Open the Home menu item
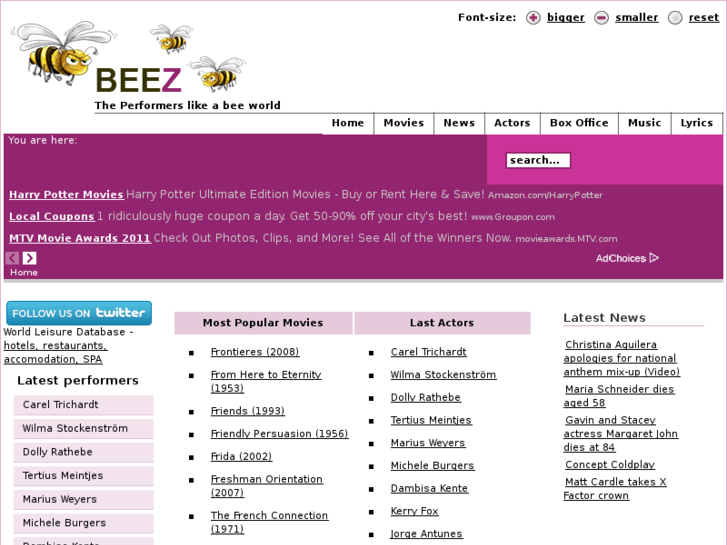Screen dimensions: 727x545 click(x=348, y=123)
